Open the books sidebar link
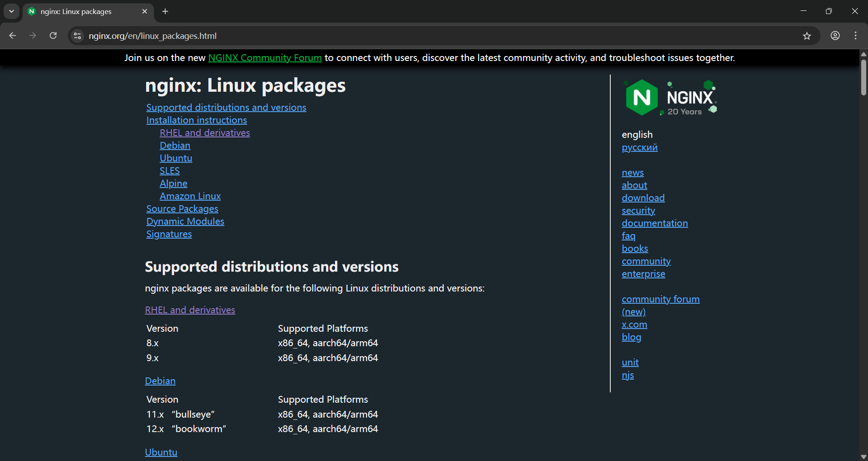Screen dimensions: 868x461 point(635,249)
